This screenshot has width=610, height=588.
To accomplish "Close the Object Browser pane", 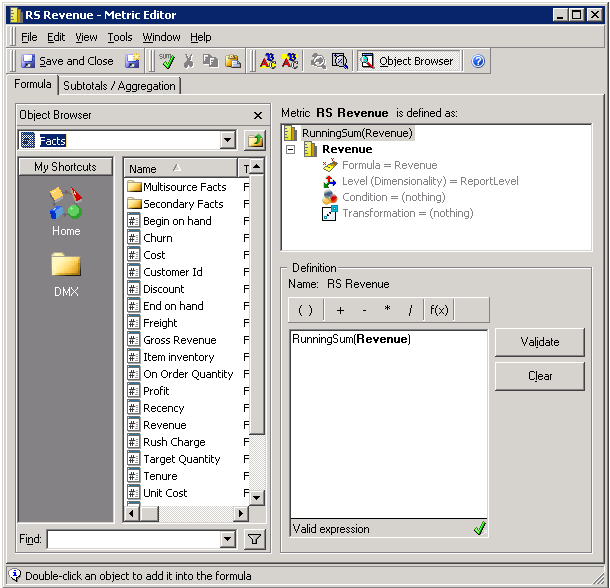I will click(x=258, y=116).
